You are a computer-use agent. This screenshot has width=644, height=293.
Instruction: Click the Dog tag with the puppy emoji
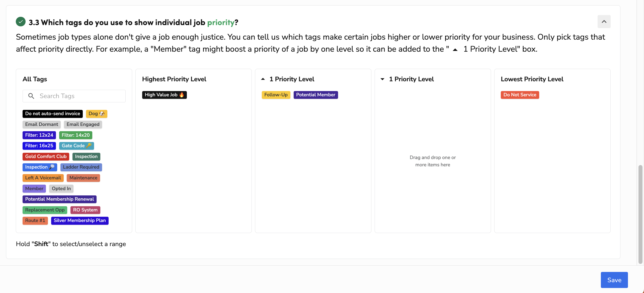[96, 113]
